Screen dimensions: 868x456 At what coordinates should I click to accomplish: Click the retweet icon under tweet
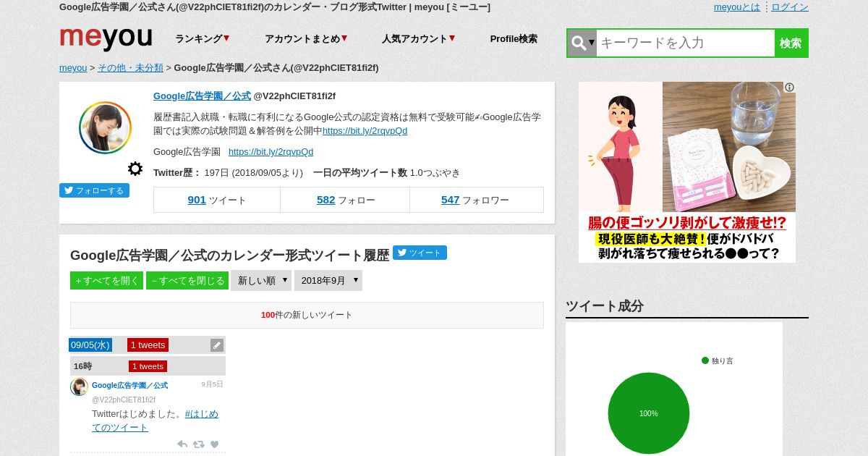198,444
